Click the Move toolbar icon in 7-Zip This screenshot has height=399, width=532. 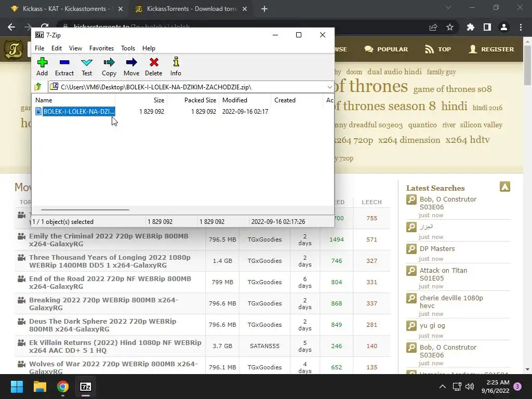point(131,66)
